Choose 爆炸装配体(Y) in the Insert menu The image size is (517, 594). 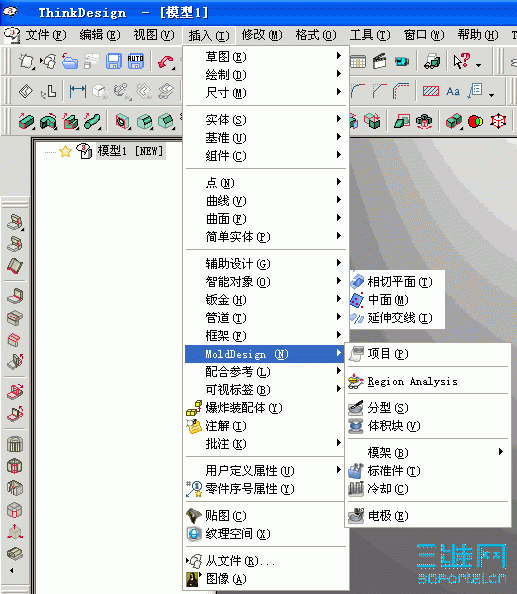266,408
